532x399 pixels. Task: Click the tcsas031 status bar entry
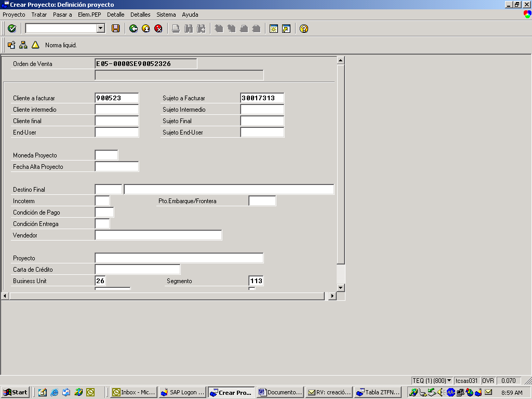467,381
